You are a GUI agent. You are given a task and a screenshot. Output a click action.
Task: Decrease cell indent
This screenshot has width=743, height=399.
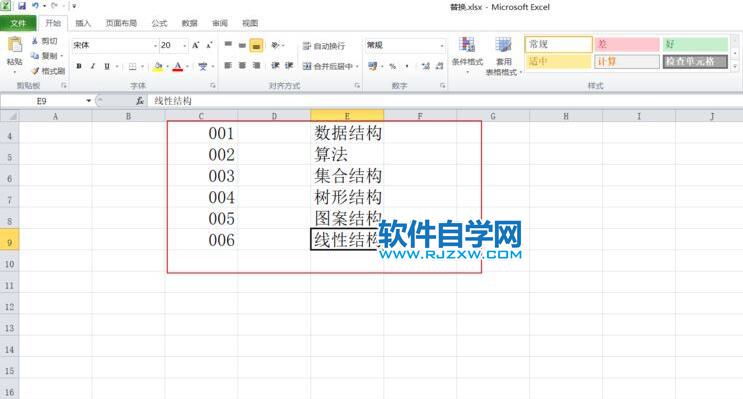[275, 66]
